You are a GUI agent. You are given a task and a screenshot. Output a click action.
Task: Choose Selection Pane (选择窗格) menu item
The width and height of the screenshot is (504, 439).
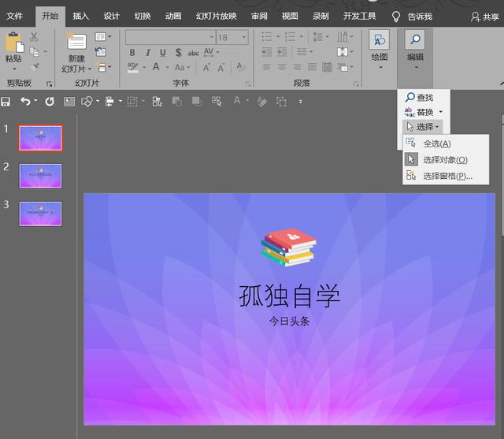pyautogui.click(x=446, y=176)
